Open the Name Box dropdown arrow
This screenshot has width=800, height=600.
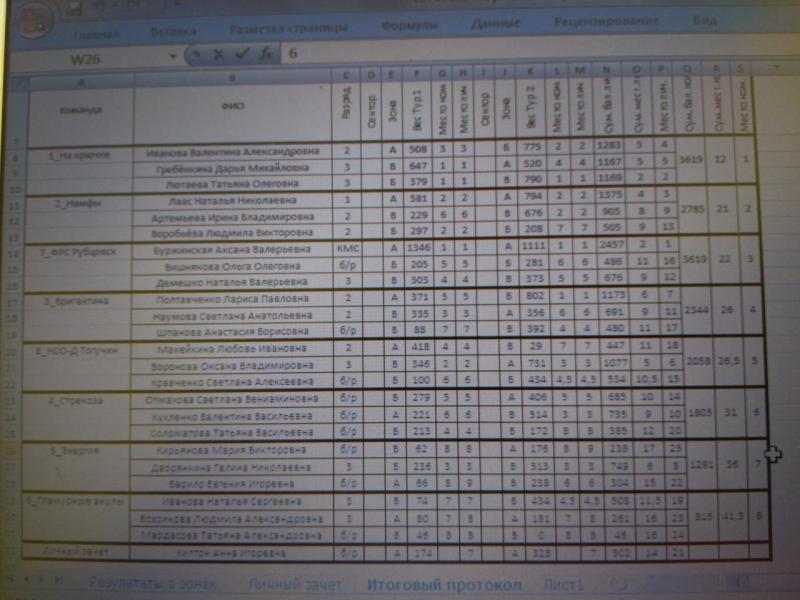click(174, 57)
